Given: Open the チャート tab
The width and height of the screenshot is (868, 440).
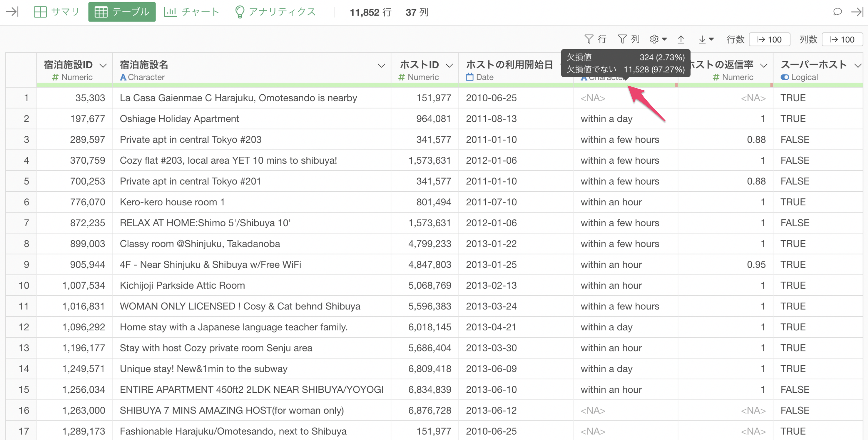Looking at the screenshot, I should [192, 12].
